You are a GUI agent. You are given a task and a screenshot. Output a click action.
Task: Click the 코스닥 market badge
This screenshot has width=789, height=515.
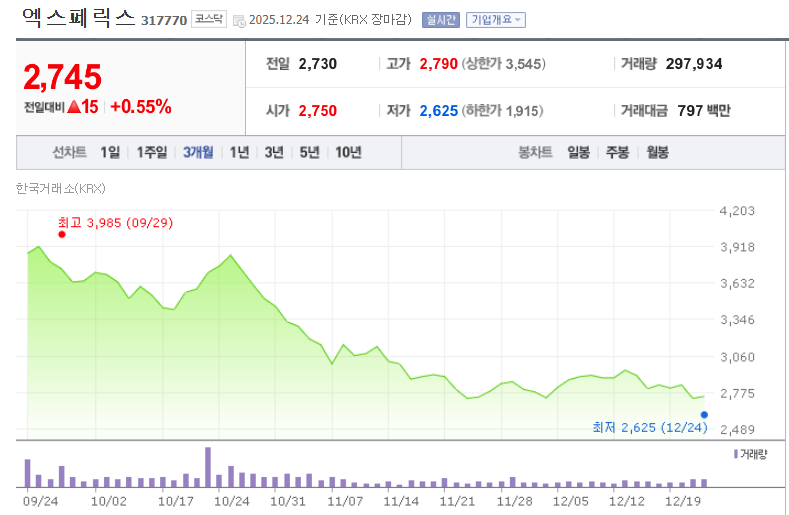(x=209, y=19)
